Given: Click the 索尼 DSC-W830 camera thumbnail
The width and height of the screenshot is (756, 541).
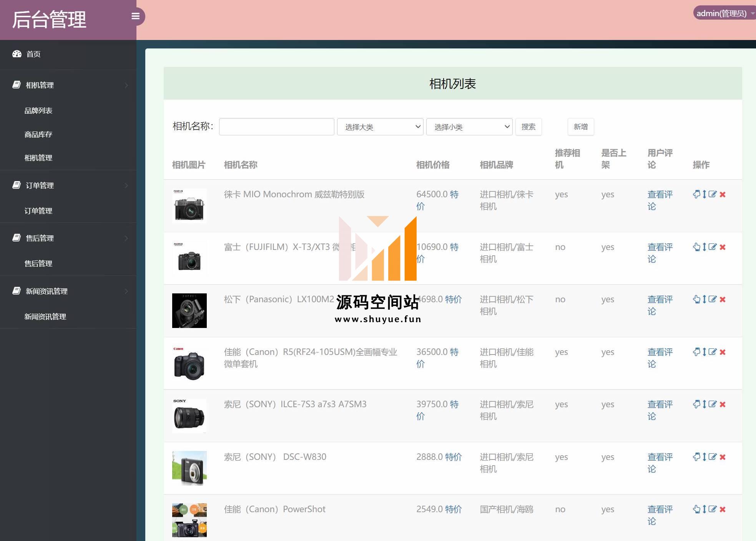Looking at the screenshot, I should click(x=189, y=468).
